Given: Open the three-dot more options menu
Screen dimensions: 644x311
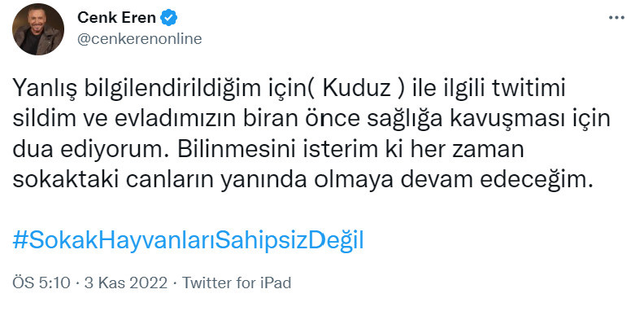Looking at the screenshot, I should 616,18.
